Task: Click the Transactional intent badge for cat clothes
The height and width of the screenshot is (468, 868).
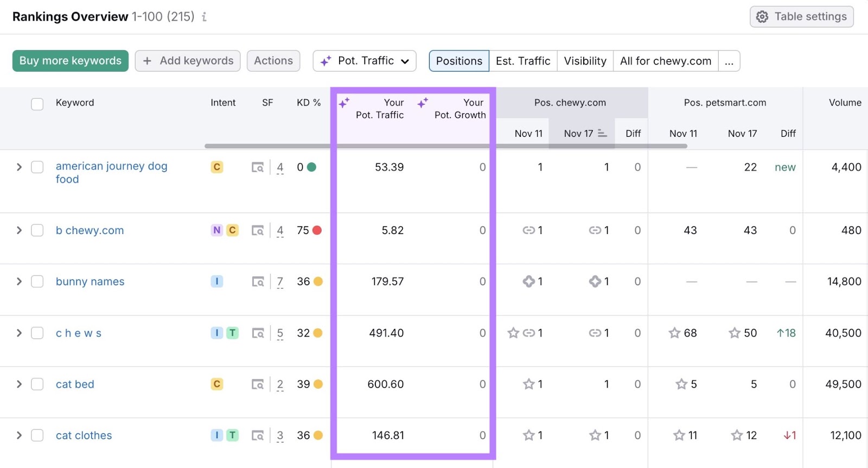Action: 232,435
